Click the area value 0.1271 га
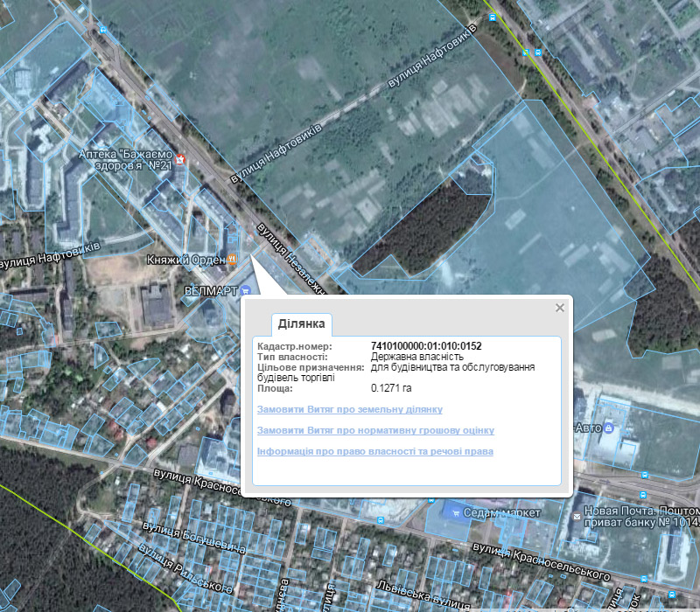 pyautogui.click(x=391, y=387)
